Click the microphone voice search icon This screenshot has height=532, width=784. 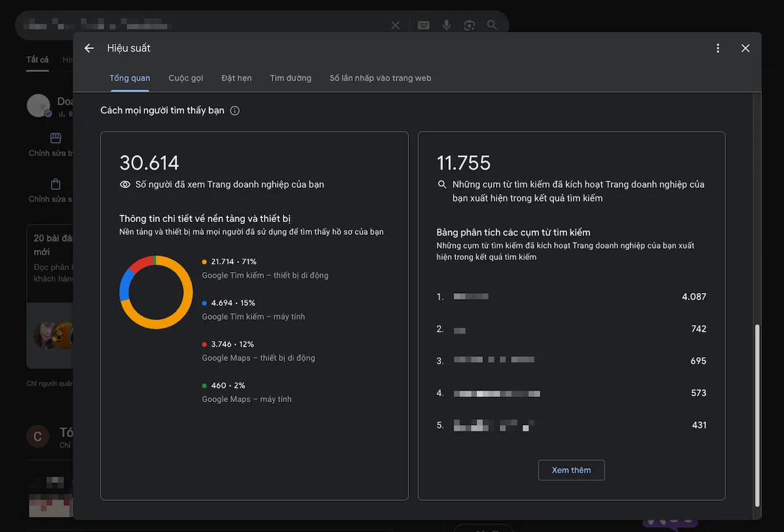click(446, 25)
